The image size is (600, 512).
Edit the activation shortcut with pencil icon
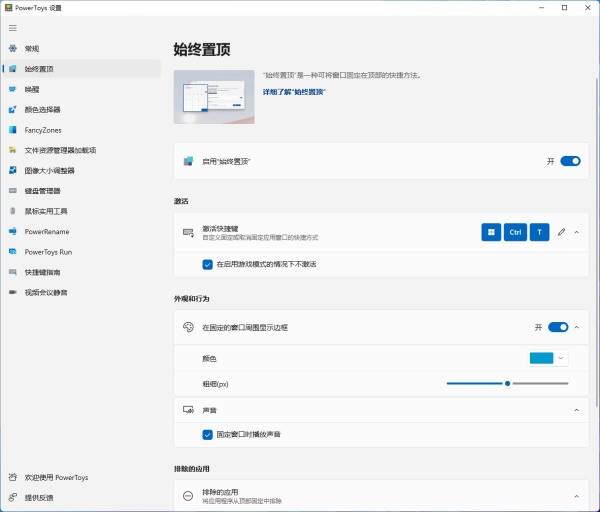561,232
